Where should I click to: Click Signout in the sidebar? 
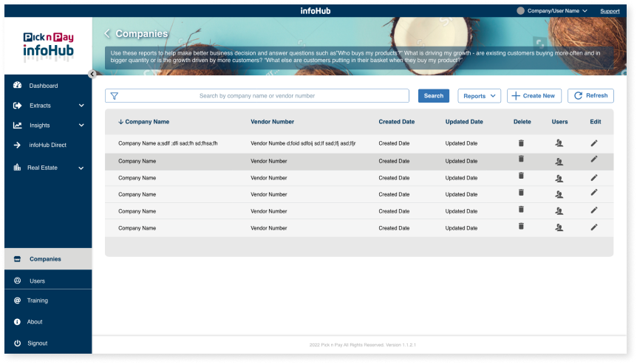click(x=38, y=343)
